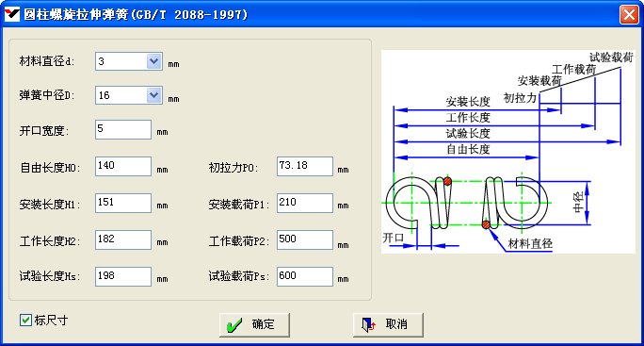Click the 开口宽度 input field
Viewport: 644px width, 346px height.
pos(123,129)
